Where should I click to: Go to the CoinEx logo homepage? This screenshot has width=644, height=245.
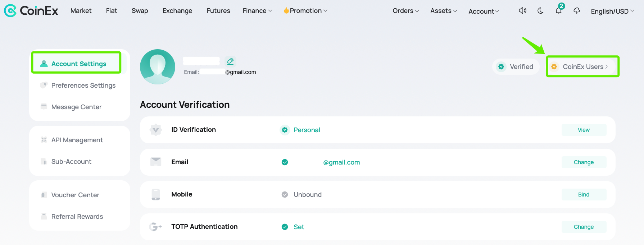31,11
